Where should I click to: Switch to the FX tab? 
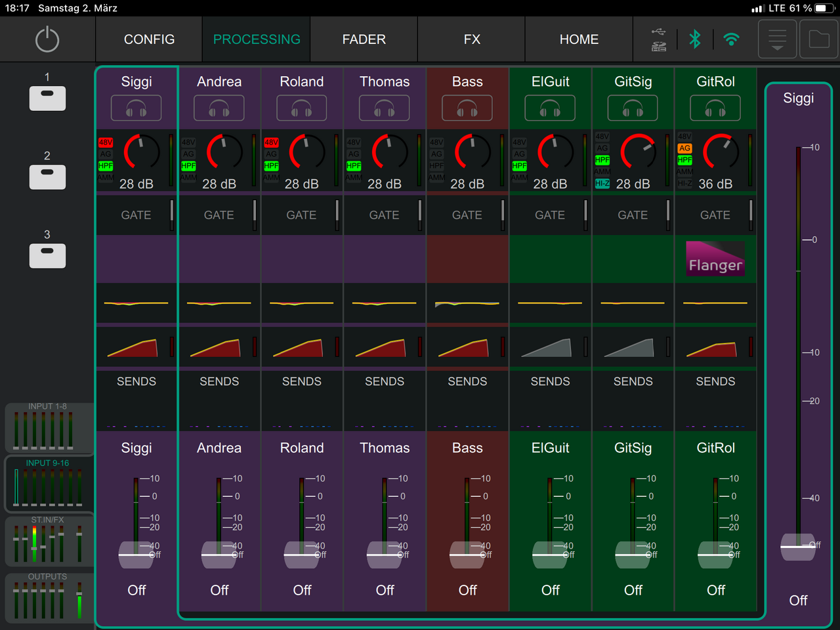tap(472, 39)
